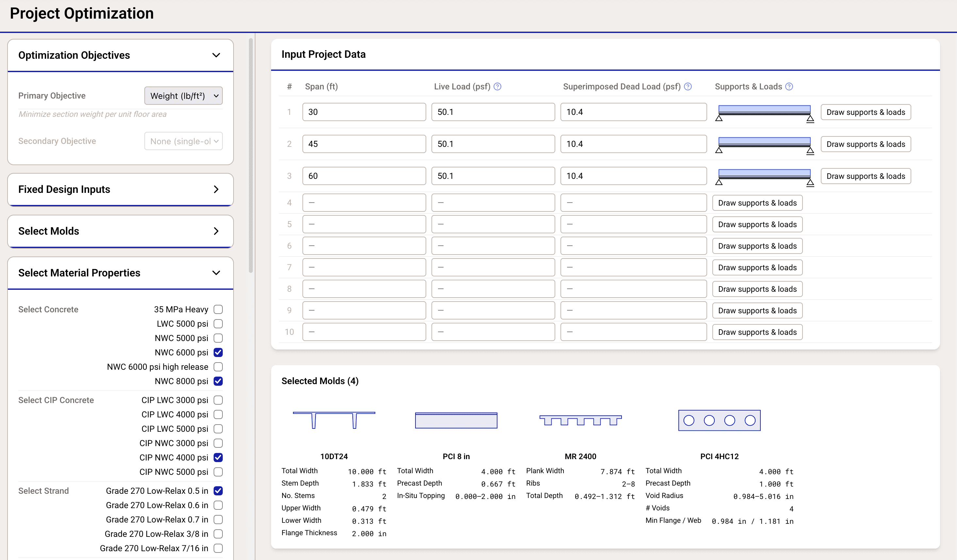Click Draw supports & loads for row 1
This screenshot has height=560, width=957.
[x=866, y=112]
